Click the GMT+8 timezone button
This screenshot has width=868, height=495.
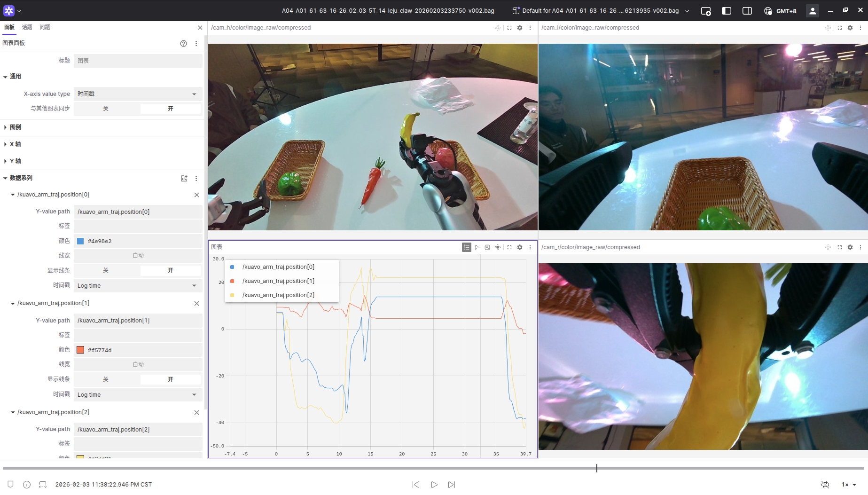point(781,11)
